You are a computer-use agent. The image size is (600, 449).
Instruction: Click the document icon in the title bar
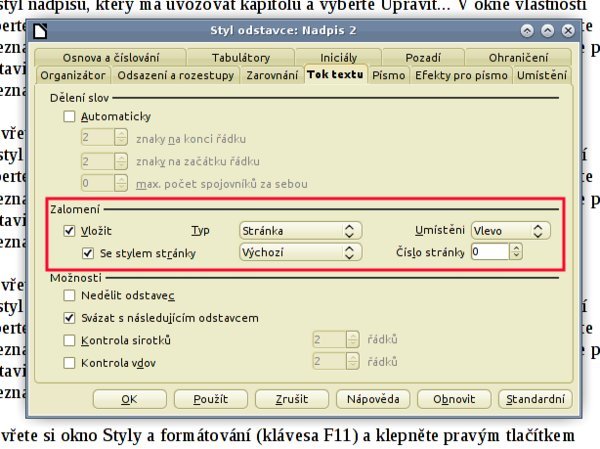40,31
